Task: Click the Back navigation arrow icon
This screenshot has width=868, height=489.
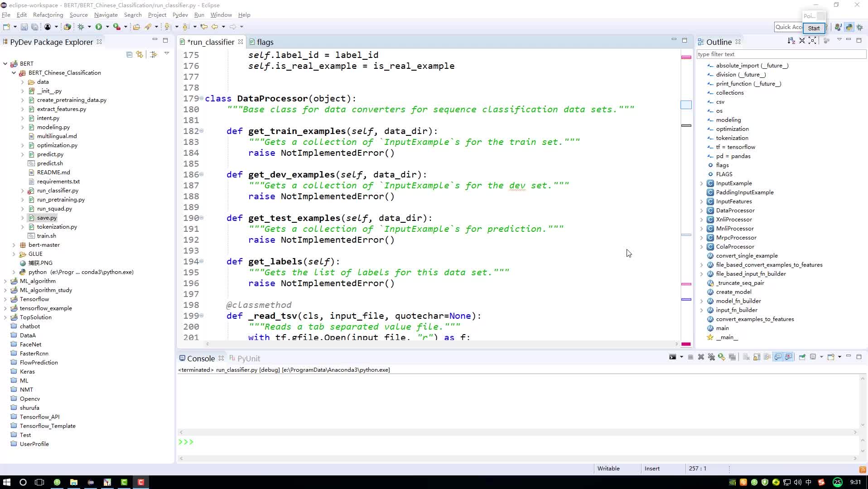Action: click(215, 27)
